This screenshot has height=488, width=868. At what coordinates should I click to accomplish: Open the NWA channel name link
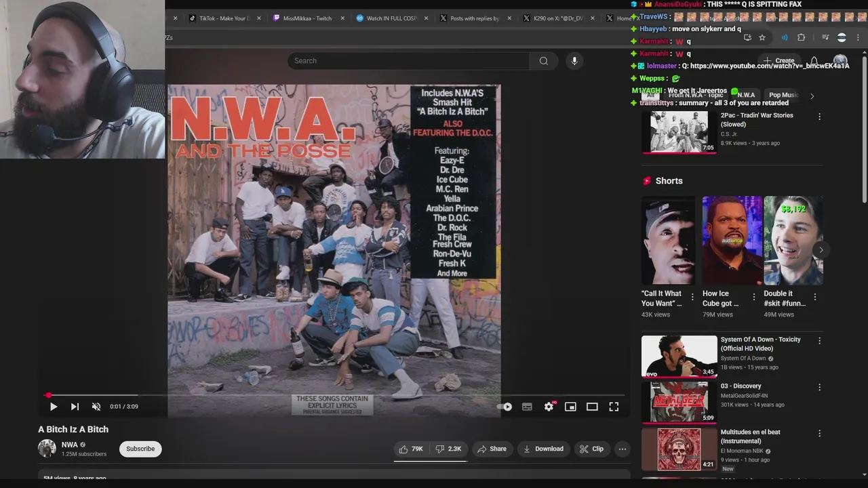click(70, 445)
